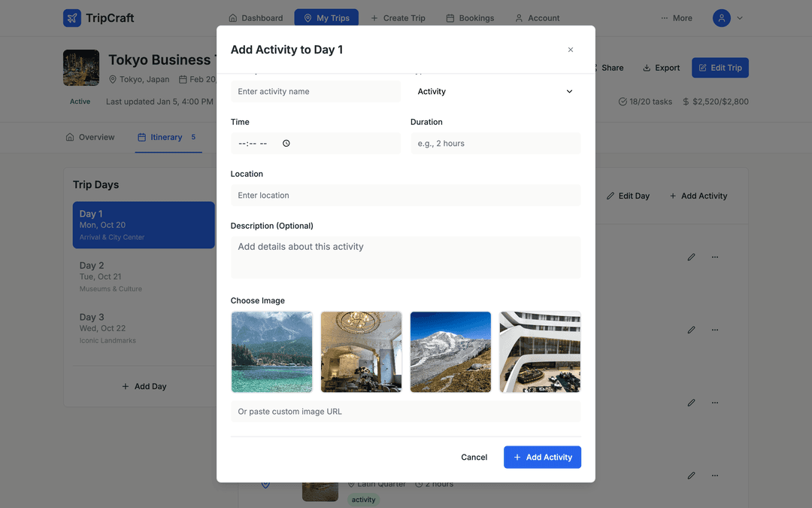Viewport: 812px width, 508px height.
Task: Click the blue map pin on the itinerary item
Action: tap(265, 483)
